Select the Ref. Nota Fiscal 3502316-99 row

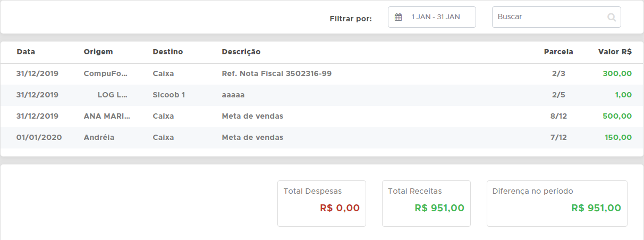point(276,74)
